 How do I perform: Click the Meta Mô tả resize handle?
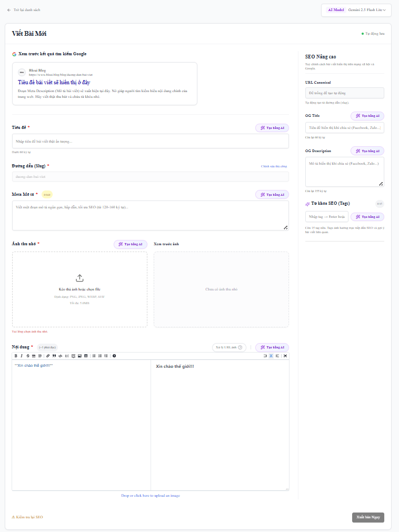pyautogui.click(x=286, y=228)
